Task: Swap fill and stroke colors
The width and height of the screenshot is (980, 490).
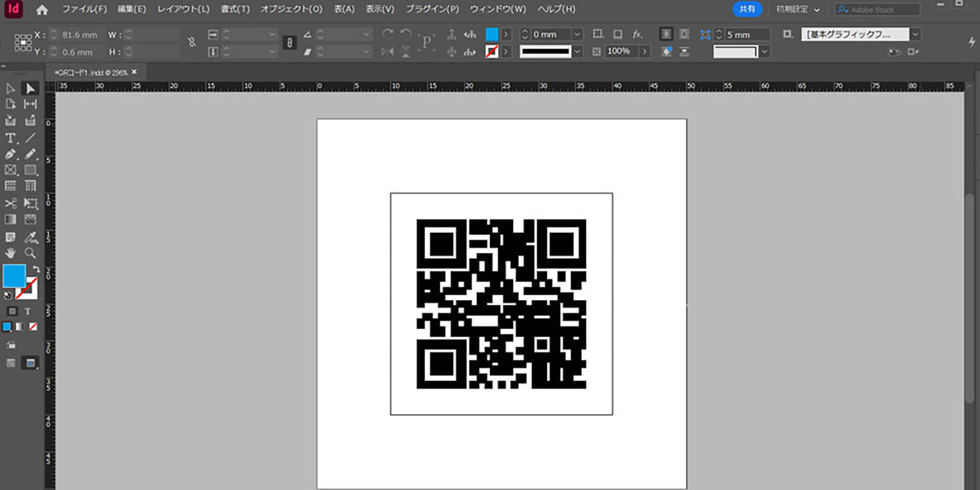Action: [x=36, y=269]
